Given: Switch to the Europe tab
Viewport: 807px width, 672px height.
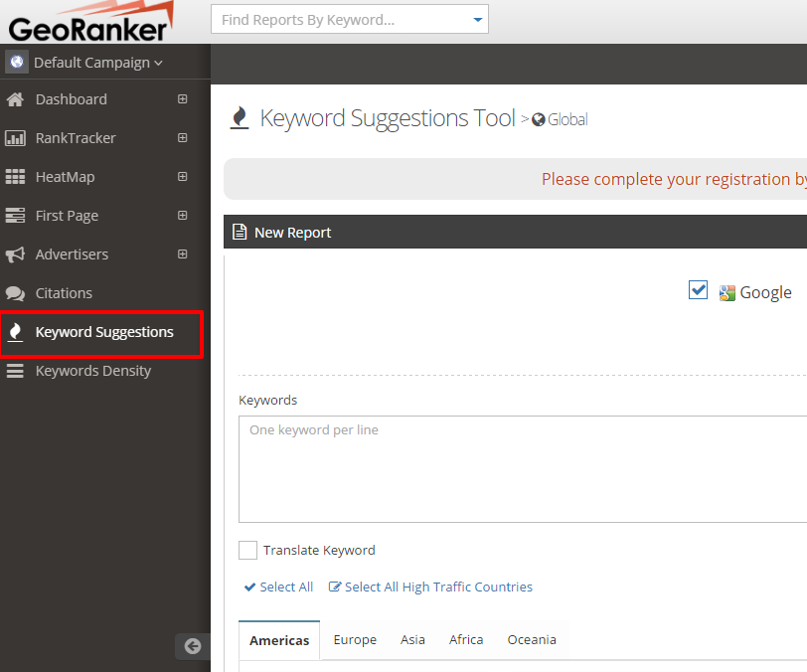Looking at the screenshot, I should (355, 639).
